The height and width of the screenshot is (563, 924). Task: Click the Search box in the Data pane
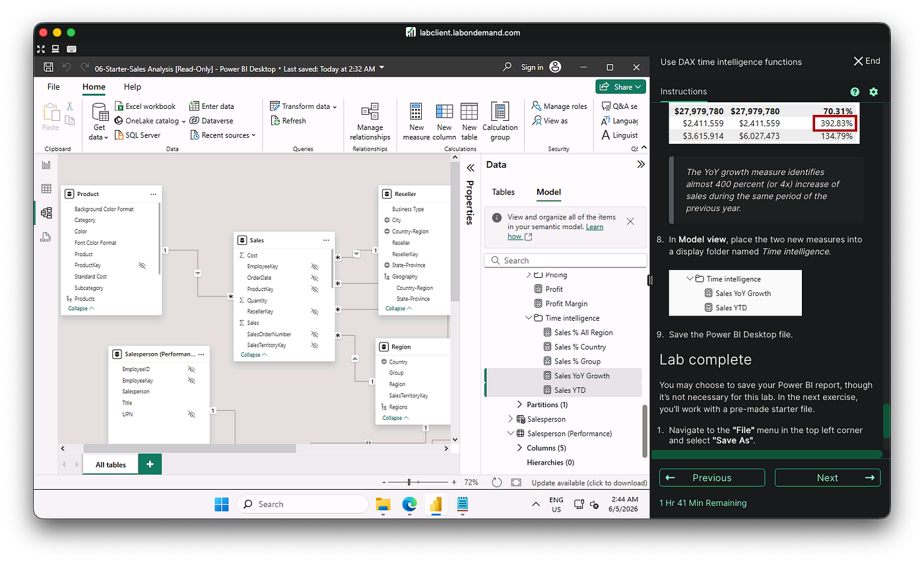tap(566, 261)
